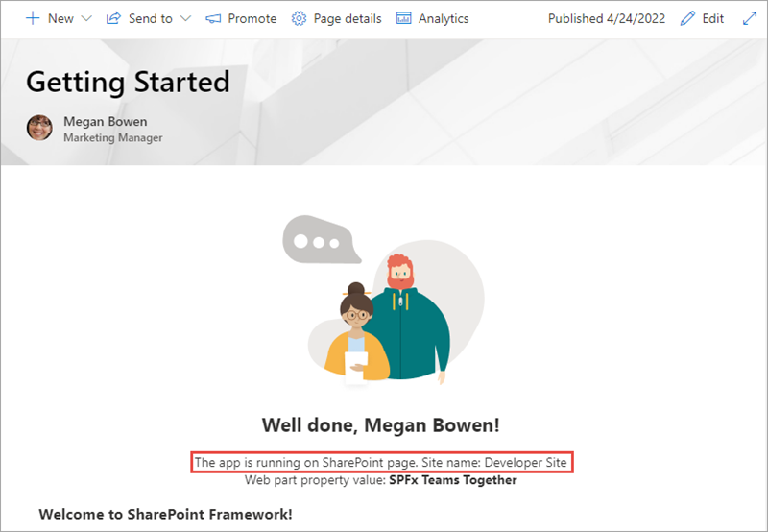Image resolution: width=768 pixels, height=532 pixels.
Task: Select the SharePoint page site name line
Action: [x=380, y=462]
